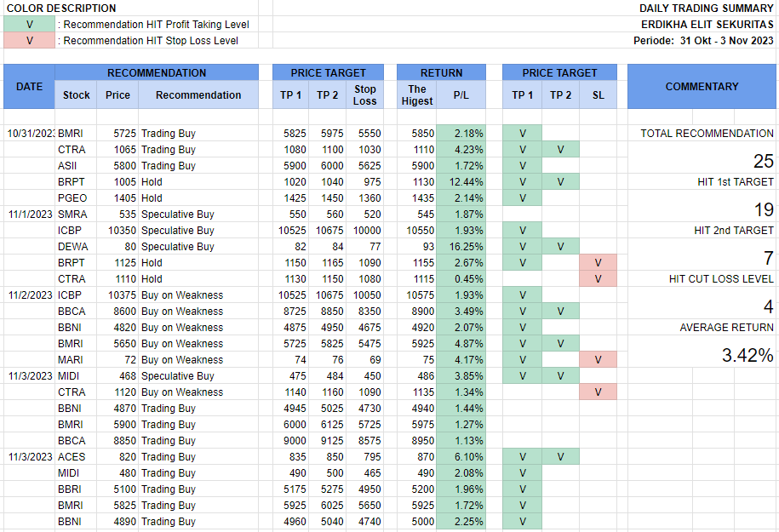Select the ERDIKHA ELIT SEKURITAS cell
The image size is (779, 532).
[707, 25]
